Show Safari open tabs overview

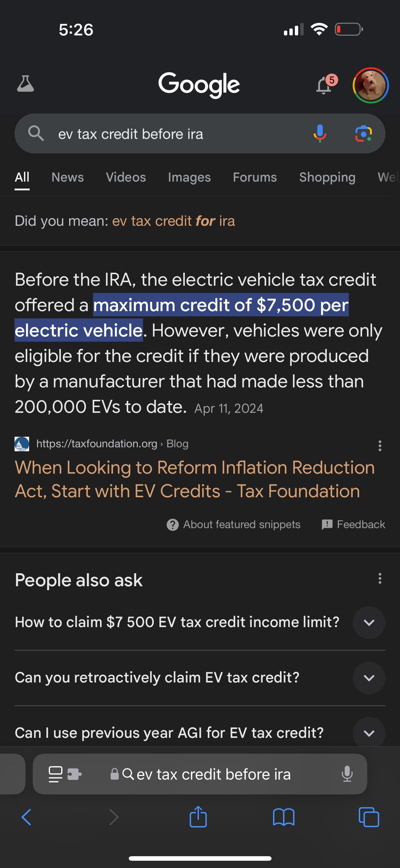368,817
